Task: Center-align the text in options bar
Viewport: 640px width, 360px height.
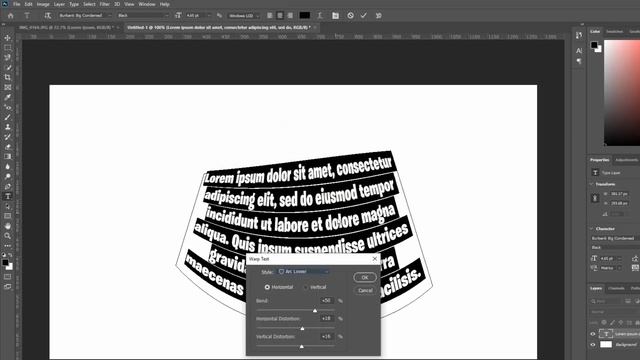Action: point(280,16)
